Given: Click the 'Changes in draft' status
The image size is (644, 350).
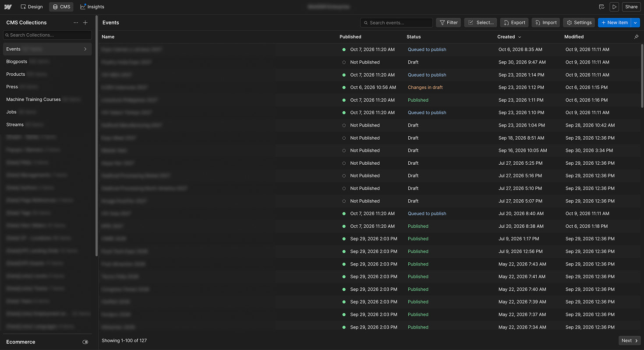Looking at the screenshot, I should pyautogui.click(x=425, y=88).
